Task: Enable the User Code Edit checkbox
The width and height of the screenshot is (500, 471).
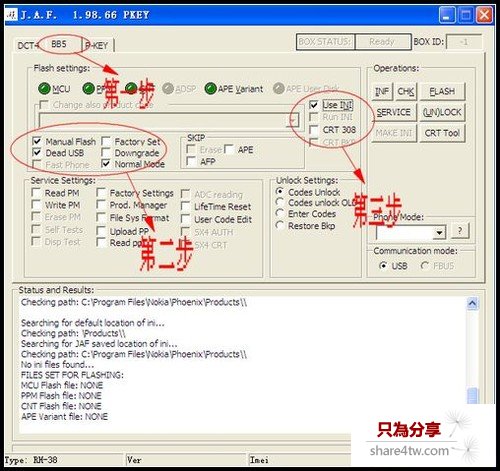Action: point(185,219)
